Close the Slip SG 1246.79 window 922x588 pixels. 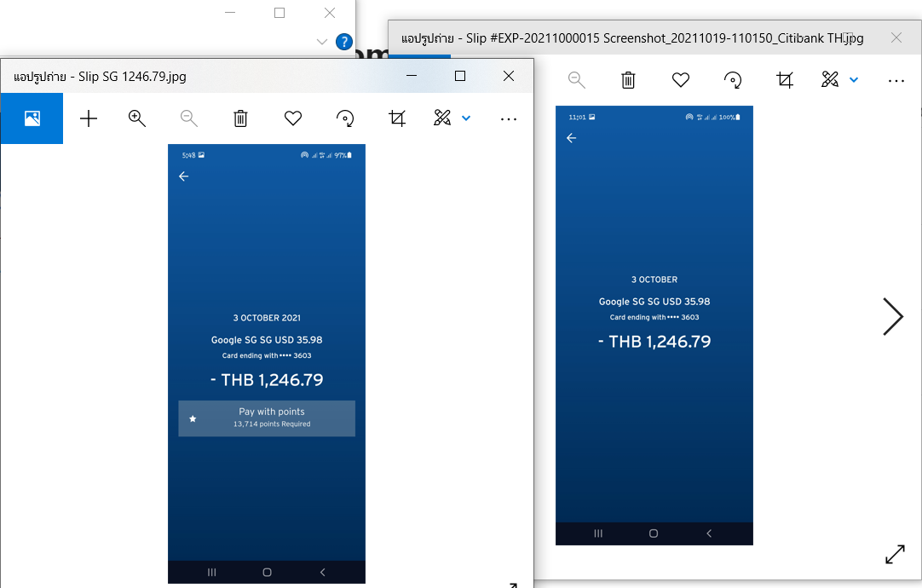pos(509,76)
